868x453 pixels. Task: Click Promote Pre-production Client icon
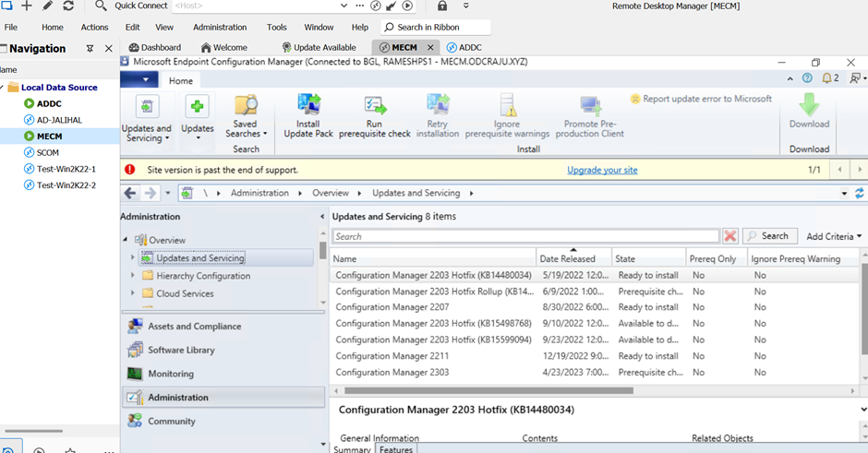point(590,106)
